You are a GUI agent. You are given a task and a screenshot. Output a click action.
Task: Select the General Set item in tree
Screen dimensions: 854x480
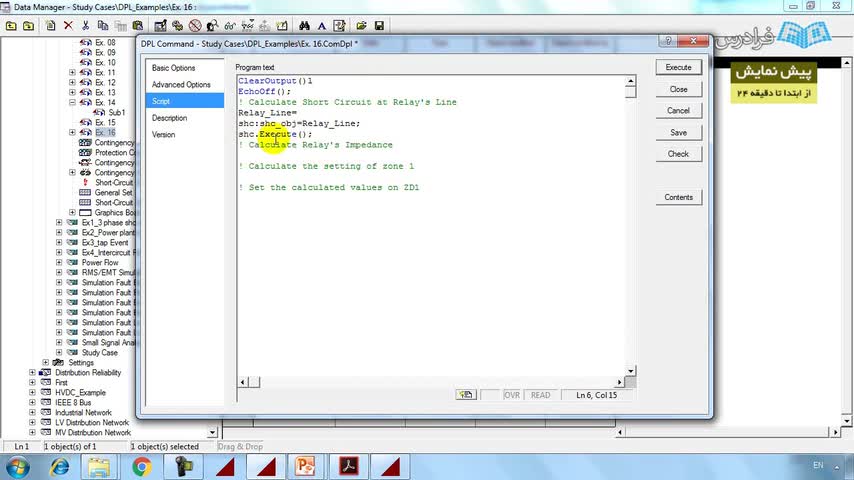(x=113, y=192)
